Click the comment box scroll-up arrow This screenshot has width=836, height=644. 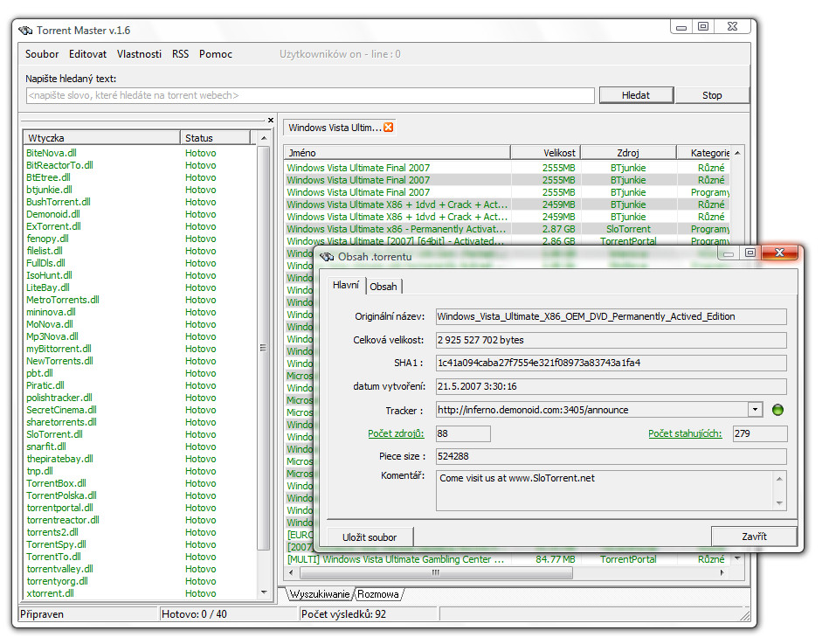click(x=779, y=479)
